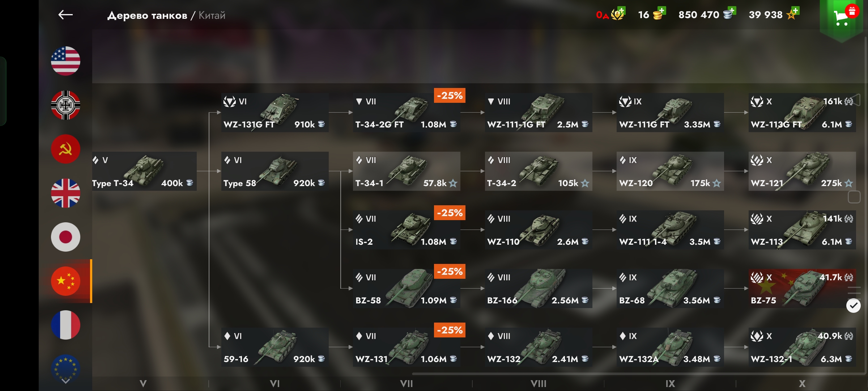Select the China nation tab
Image resolution: width=868 pixels, height=391 pixels.
pyautogui.click(x=65, y=281)
